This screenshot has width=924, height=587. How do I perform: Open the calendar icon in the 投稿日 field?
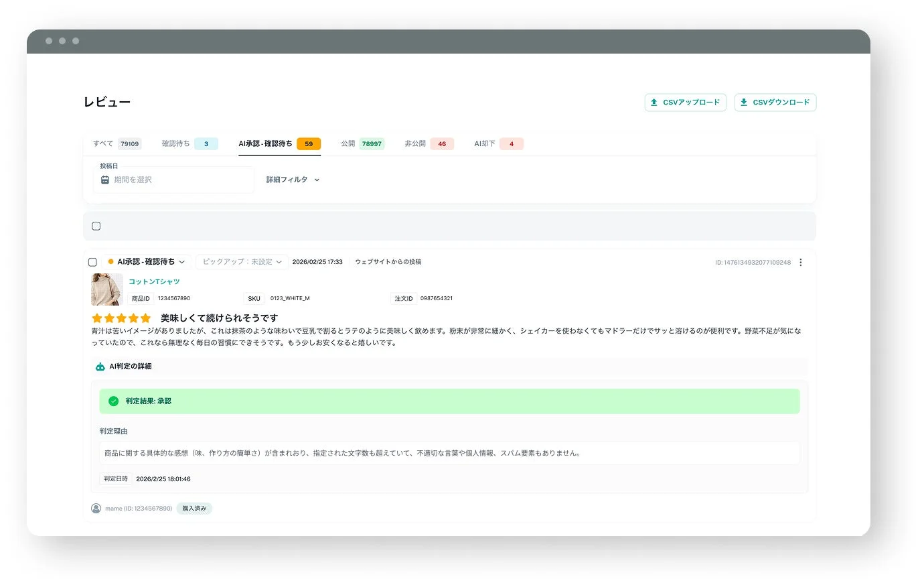pyautogui.click(x=105, y=180)
